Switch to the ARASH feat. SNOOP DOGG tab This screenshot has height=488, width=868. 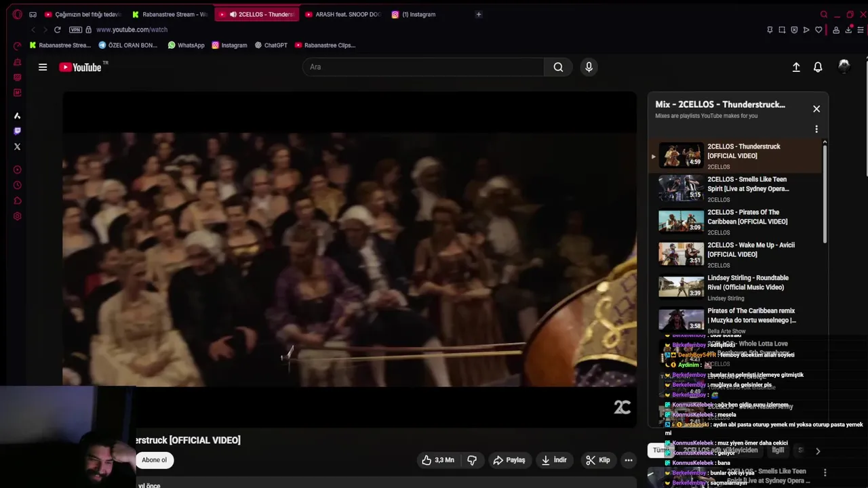point(343,14)
